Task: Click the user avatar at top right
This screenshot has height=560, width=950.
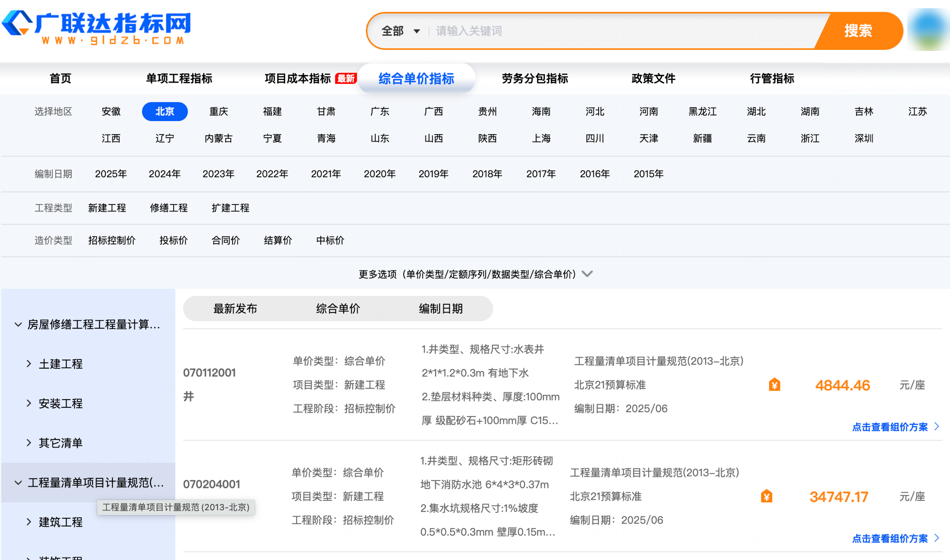Action: pyautogui.click(x=928, y=30)
